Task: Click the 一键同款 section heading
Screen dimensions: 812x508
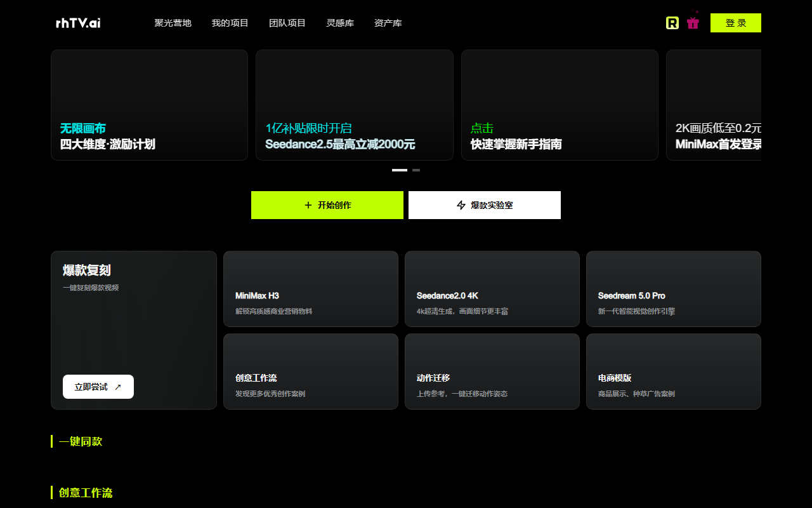Action: tap(81, 441)
